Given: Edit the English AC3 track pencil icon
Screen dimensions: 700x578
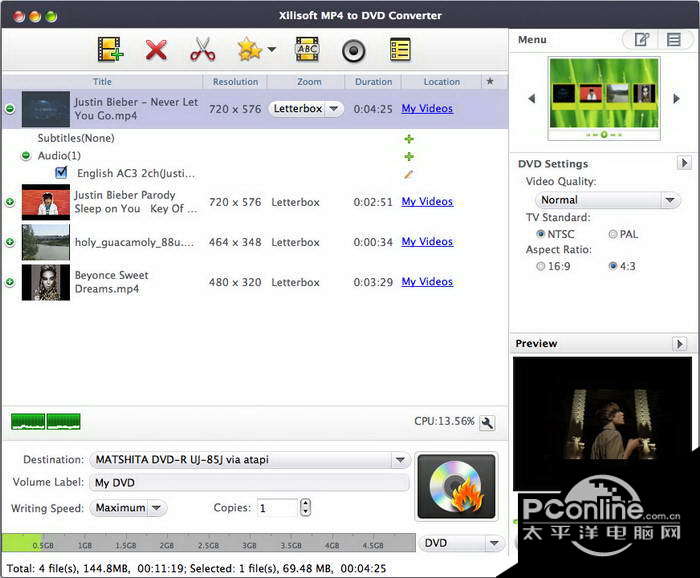Looking at the screenshot, I should pyautogui.click(x=408, y=174).
